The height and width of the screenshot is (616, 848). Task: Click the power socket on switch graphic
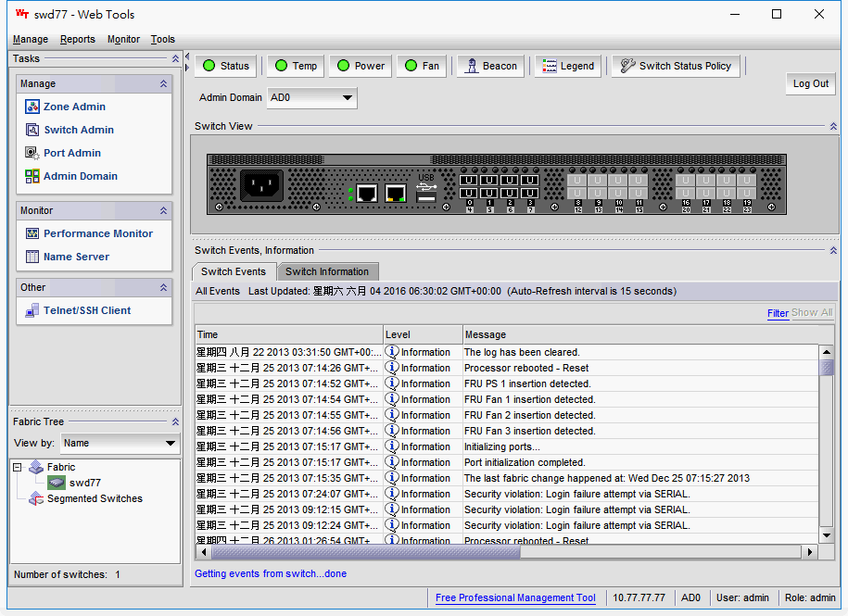[261, 186]
